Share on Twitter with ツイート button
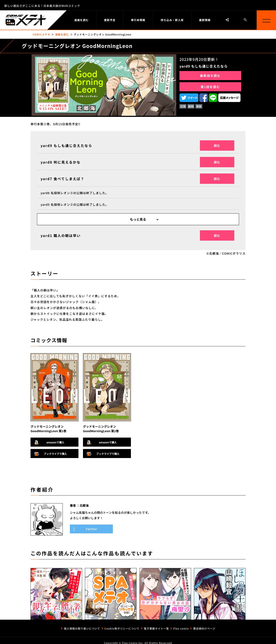This screenshot has height=644, width=276. tap(189, 98)
